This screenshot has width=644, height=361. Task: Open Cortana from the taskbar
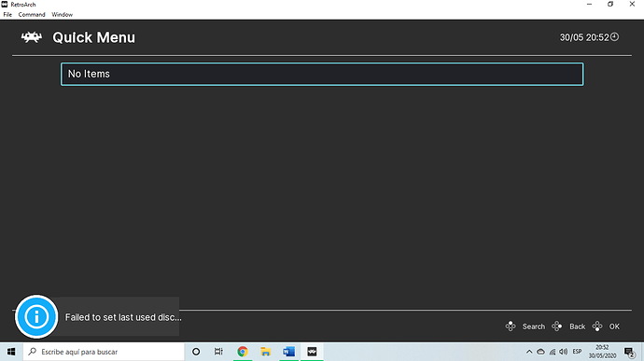pos(196,352)
